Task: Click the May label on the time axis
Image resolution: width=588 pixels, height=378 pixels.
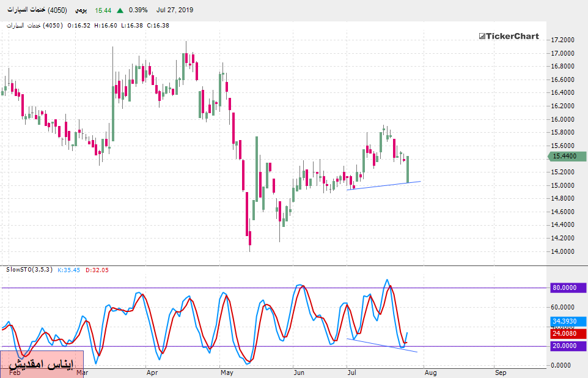Action: [x=227, y=372]
